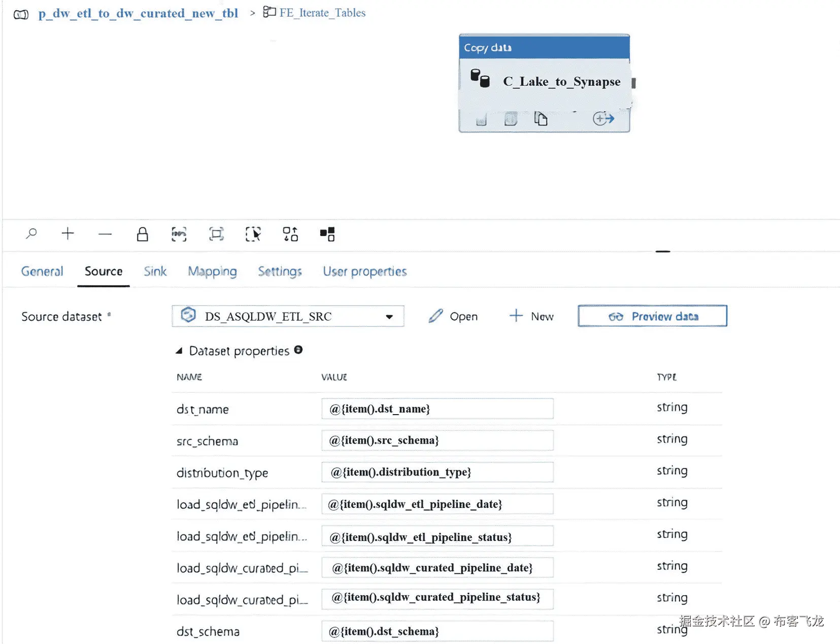The height and width of the screenshot is (644, 840).
Task: Reset canvas zoom to 100%
Action: click(x=179, y=234)
